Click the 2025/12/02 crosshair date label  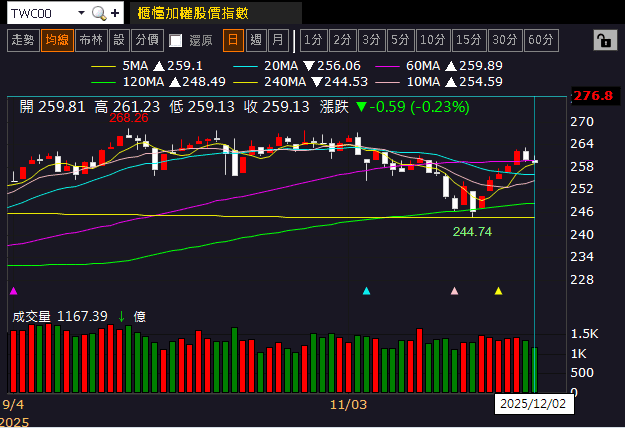point(533,404)
